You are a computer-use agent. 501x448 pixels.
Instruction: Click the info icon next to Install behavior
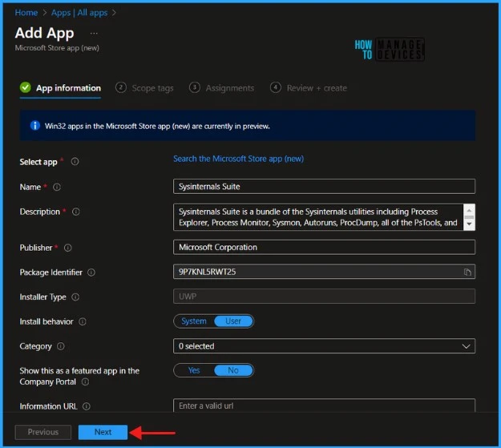tap(83, 321)
